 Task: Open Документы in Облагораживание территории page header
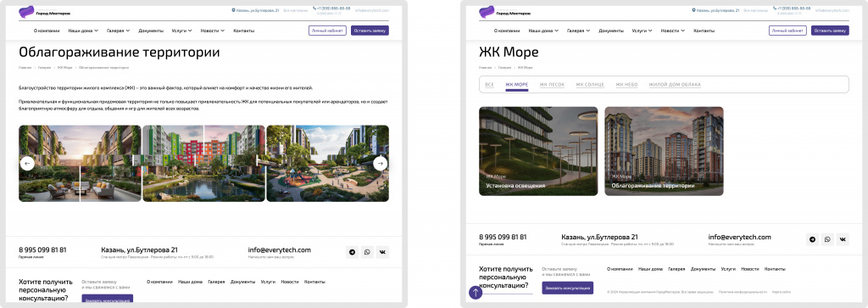click(x=151, y=31)
